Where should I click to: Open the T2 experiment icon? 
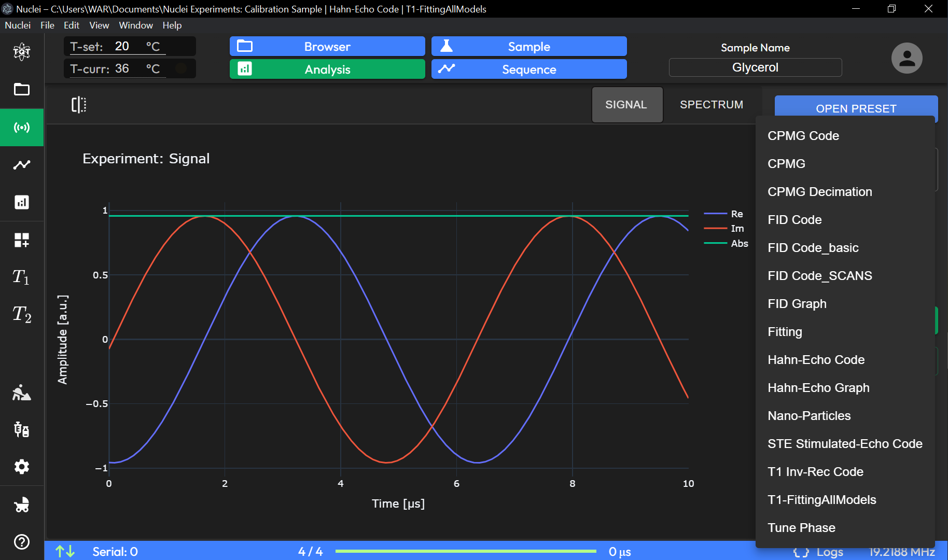pyautogui.click(x=22, y=314)
